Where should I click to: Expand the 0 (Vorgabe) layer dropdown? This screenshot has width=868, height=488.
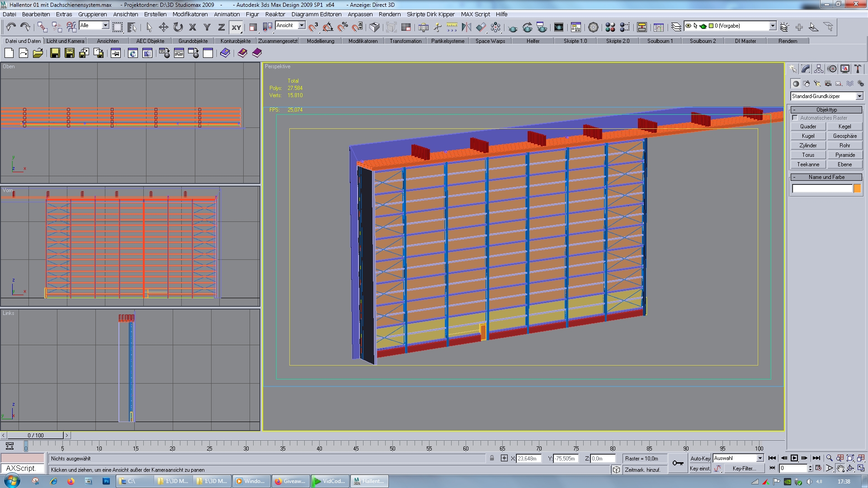coord(773,26)
